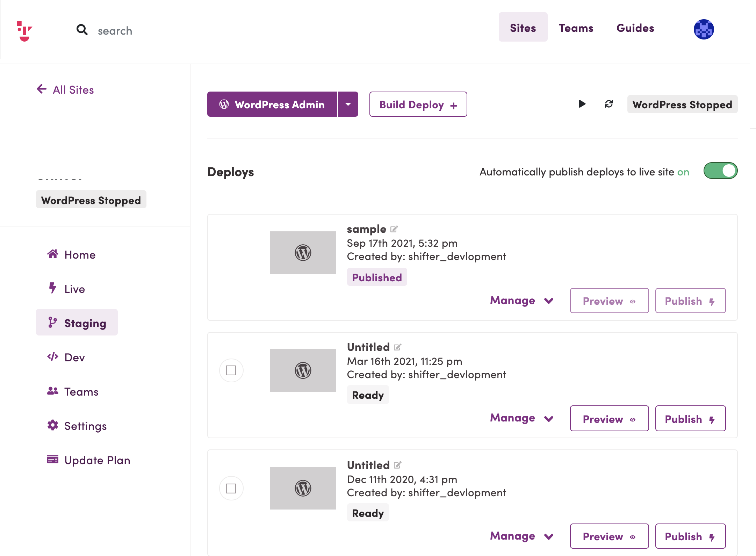Click the search magnifier icon
Screen dimensions: 756x556
[82, 30]
